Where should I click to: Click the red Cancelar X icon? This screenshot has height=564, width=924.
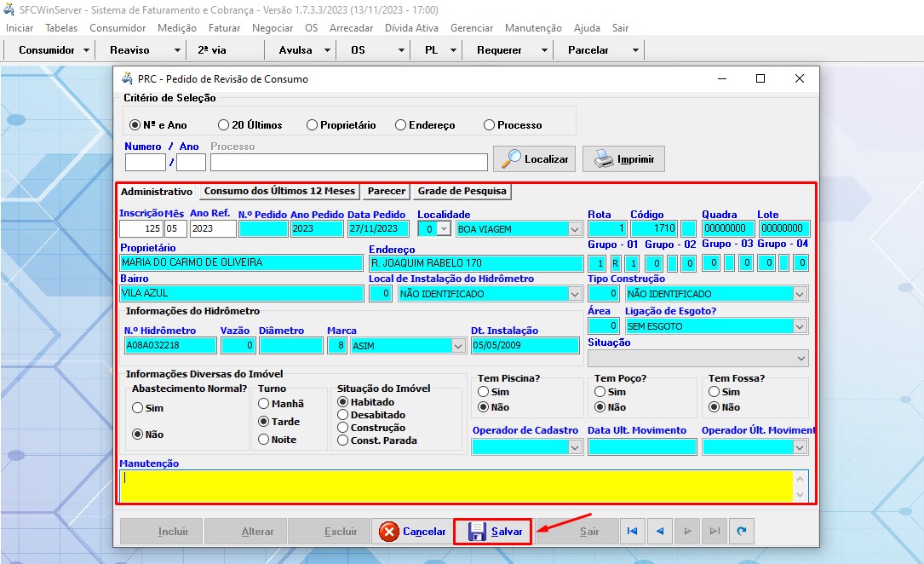(x=389, y=532)
